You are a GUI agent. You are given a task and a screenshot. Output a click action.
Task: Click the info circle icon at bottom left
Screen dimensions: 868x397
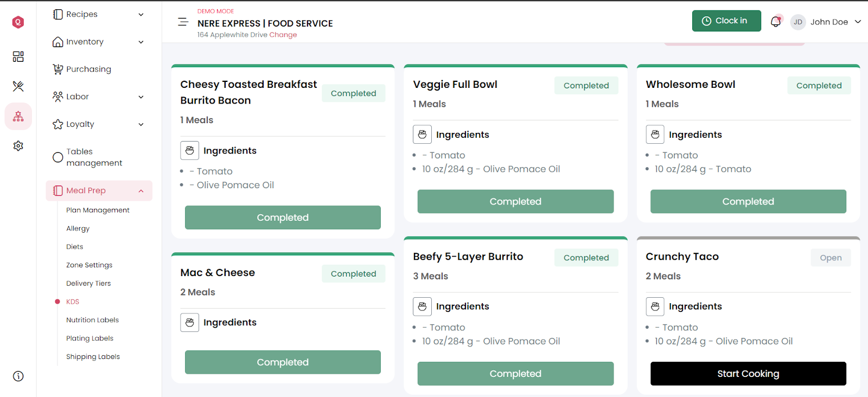(18, 376)
